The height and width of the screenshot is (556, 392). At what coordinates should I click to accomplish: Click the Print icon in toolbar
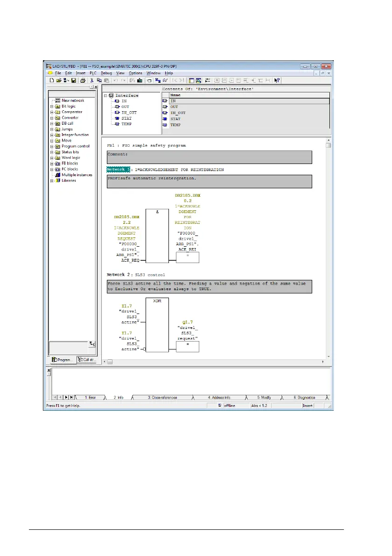pyautogui.click(x=83, y=80)
